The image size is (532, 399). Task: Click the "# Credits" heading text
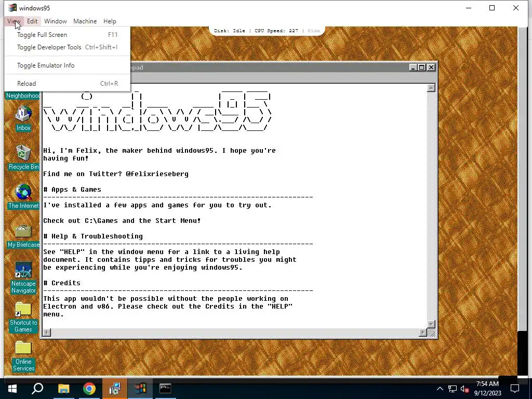[x=62, y=283]
